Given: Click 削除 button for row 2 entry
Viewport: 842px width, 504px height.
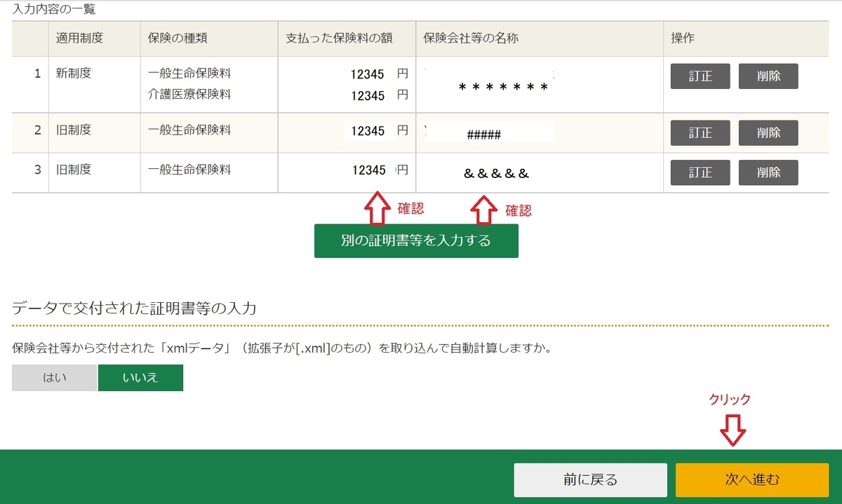Looking at the screenshot, I should pos(768,132).
